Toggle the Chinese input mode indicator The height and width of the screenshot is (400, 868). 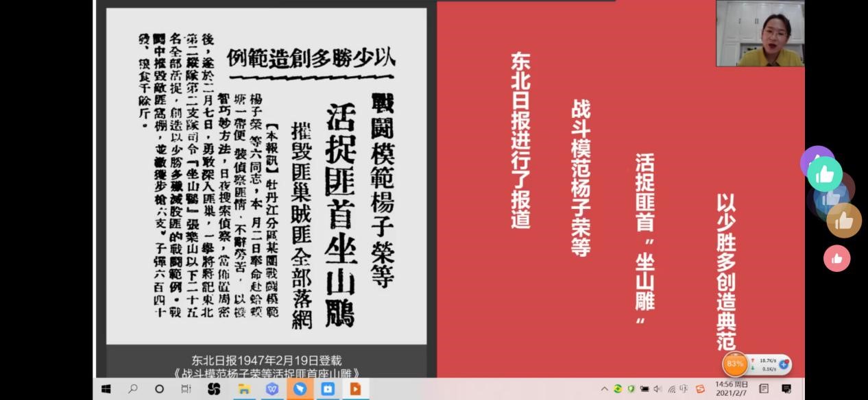pyautogui.click(x=684, y=389)
